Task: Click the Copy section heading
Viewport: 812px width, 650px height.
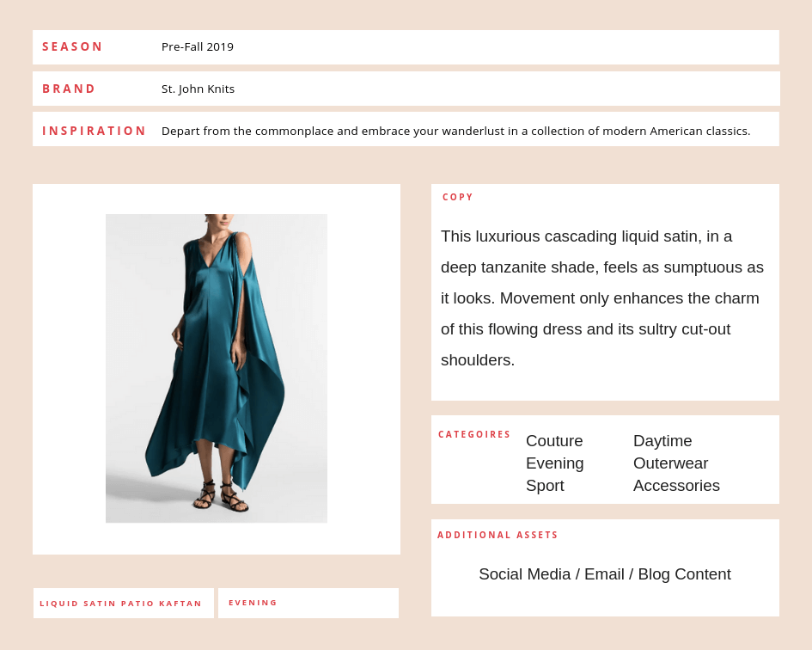Action: point(458,198)
